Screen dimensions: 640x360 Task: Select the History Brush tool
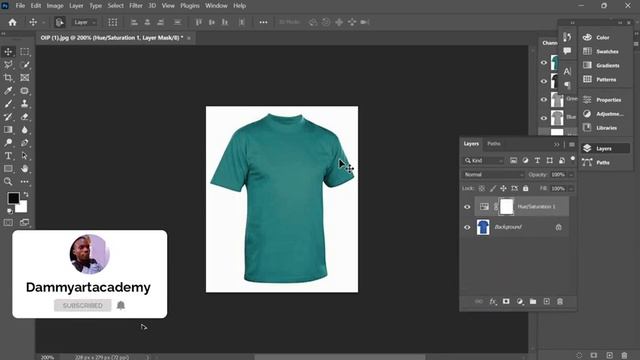pos(8,117)
